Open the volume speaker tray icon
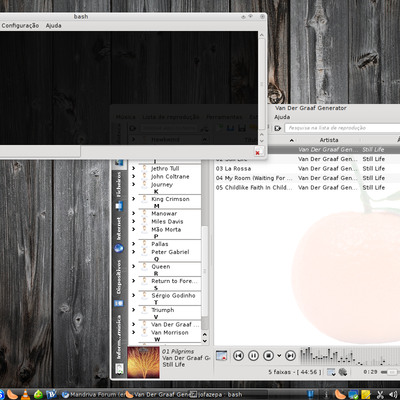400x400 pixels. (x=394, y=395)
